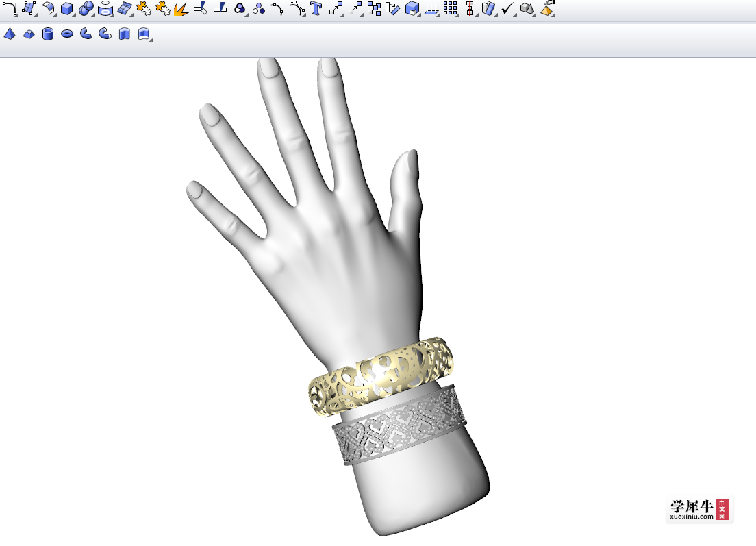Open the xuexiniu.com watermark logo
Screen dimensions: 756x546
699,509
